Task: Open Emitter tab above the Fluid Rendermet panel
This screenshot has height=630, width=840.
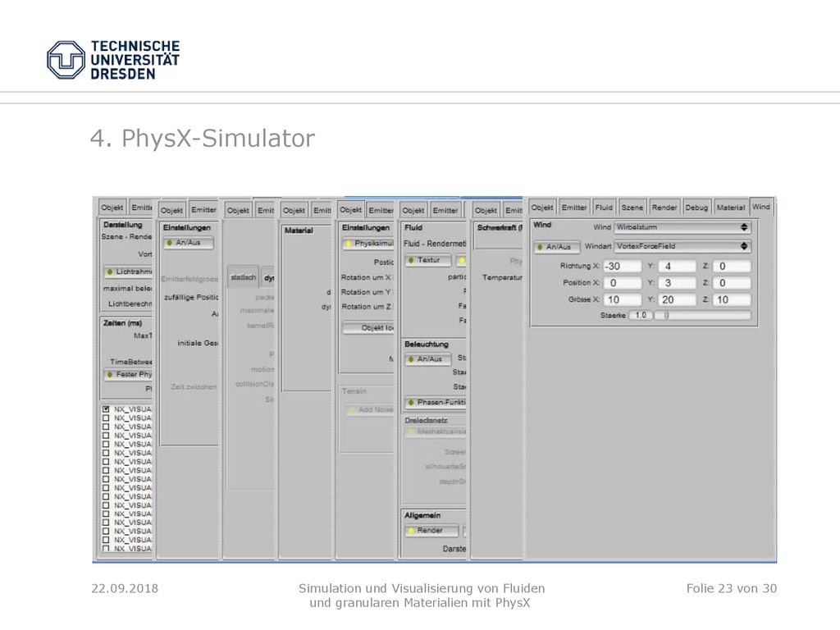Action: click(x=445, y=211)
